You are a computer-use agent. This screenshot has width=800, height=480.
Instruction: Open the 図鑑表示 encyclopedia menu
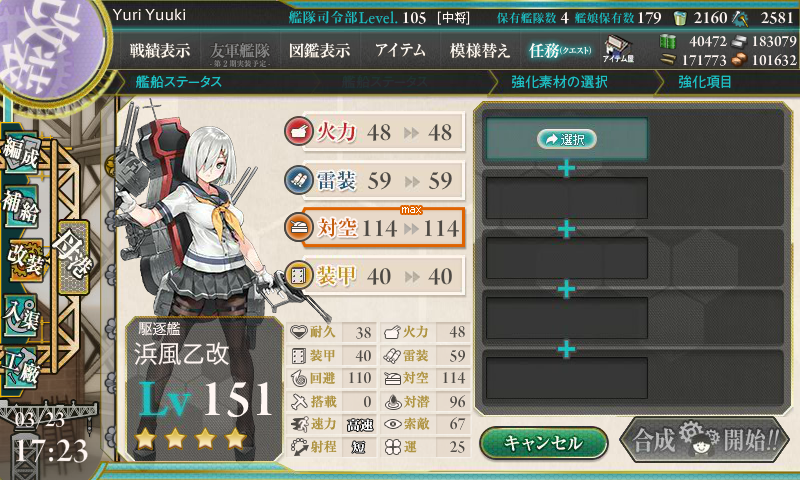click(x=319, y=50)
